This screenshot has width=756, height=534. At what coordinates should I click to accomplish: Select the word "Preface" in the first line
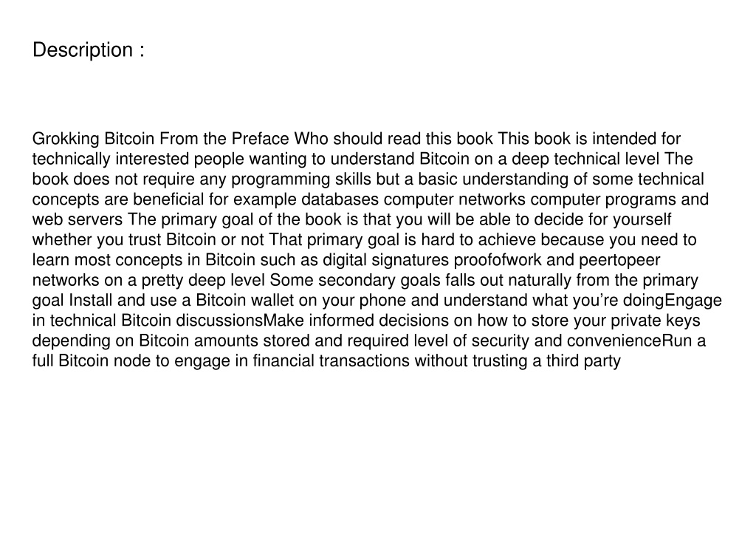[261, 139]
